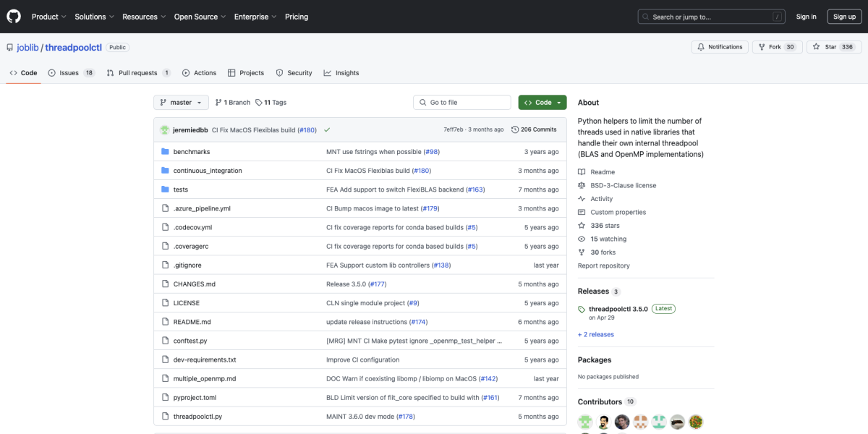868x434 pixels.
Task: Expand the Product menu in header
Action: [48, 17]
